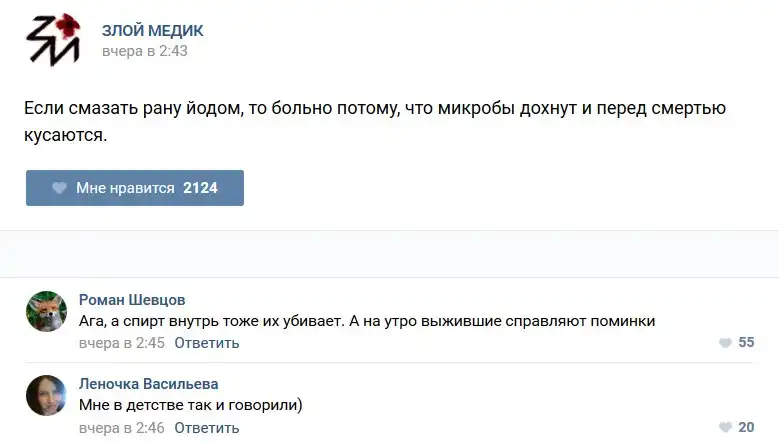Screen dimensions: 779x443
Task: Reply to Роман Шевцов's comment via Ответить
Action: 207,343
